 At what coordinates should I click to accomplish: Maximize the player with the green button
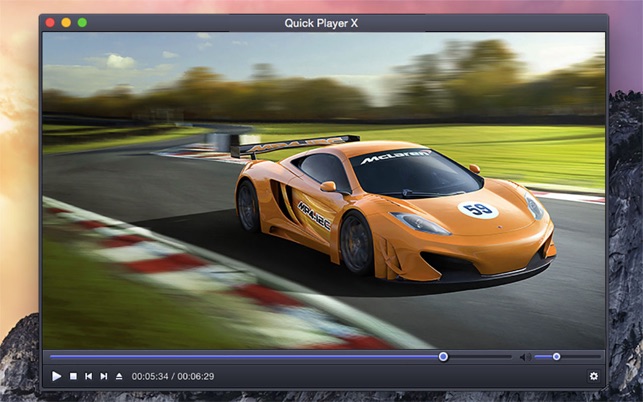(x=82, y=22)
